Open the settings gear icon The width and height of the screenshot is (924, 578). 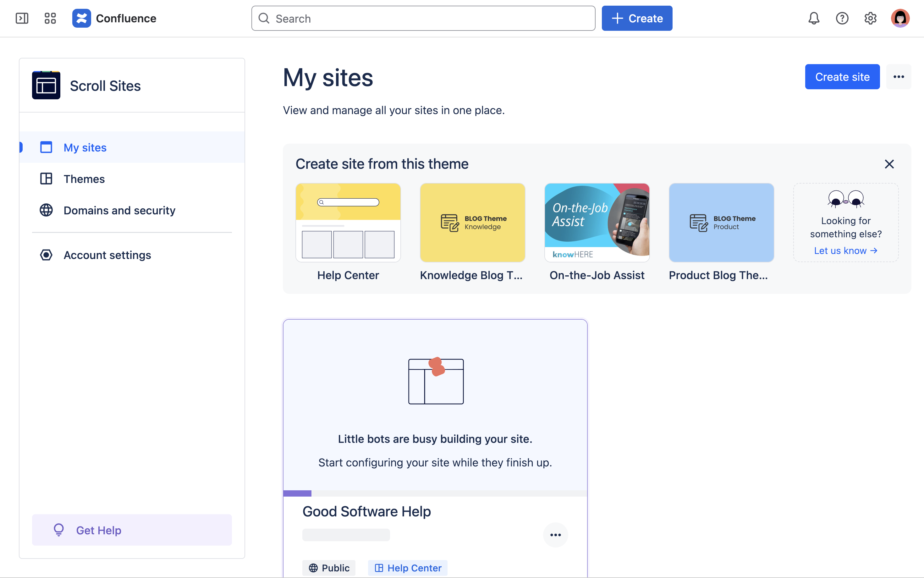[870, 18]
